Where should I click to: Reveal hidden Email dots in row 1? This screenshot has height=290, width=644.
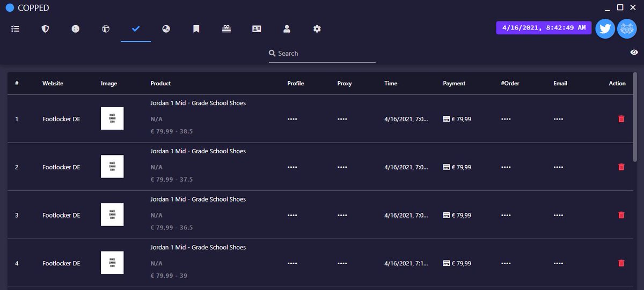(558, 119)
